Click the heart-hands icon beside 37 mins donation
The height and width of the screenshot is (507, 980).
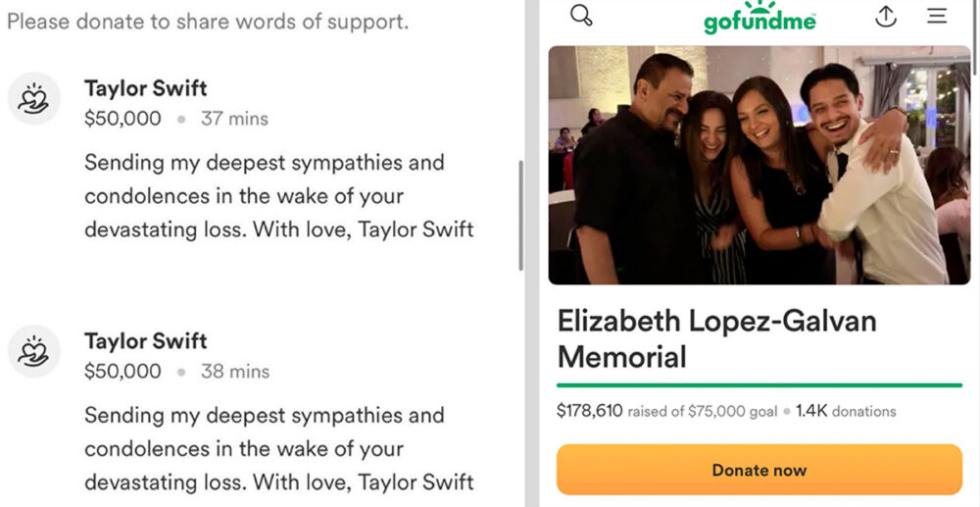34,100
